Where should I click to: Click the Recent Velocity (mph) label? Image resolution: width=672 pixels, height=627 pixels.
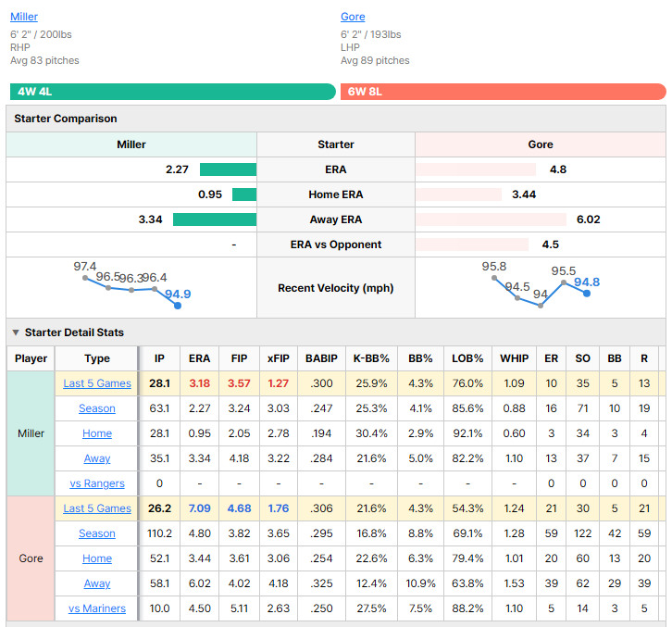[x=336, y=288]
